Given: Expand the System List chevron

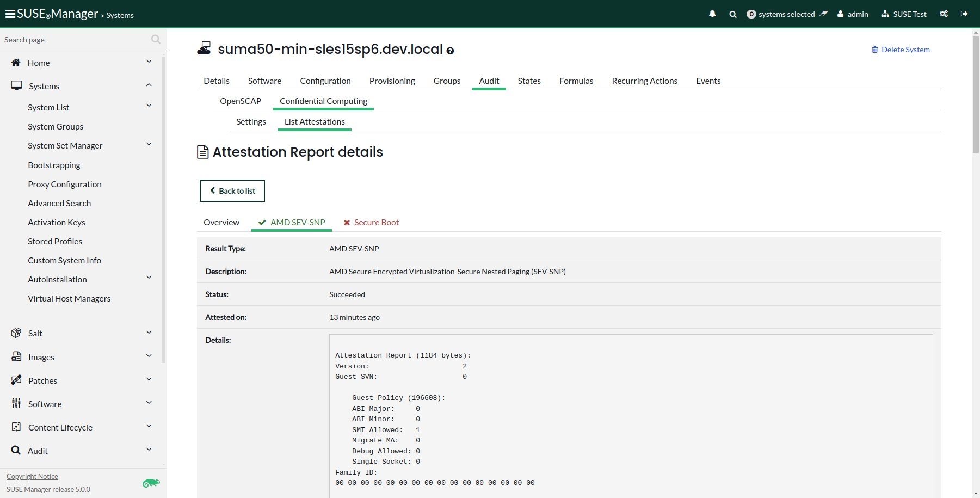Looking at the screenshot, I should coord(149,106).
